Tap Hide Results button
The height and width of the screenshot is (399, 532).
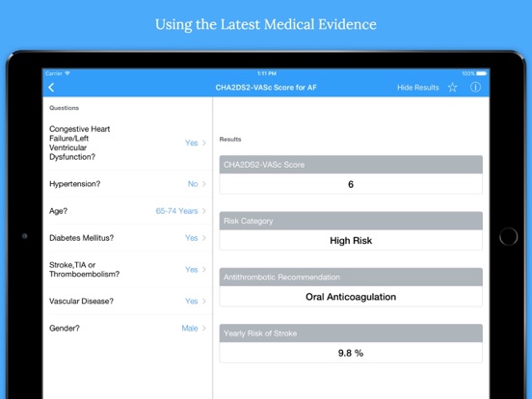(x=418, y=88)
